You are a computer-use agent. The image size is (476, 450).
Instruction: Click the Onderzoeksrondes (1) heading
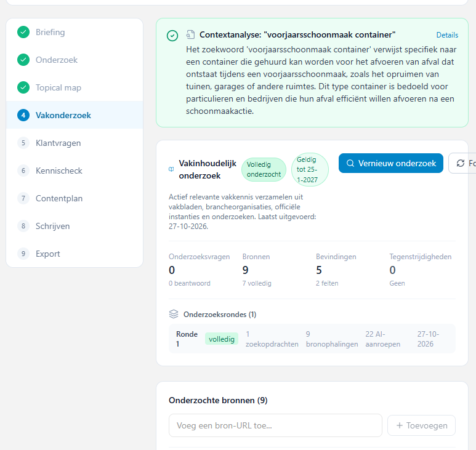click(220, 315)
